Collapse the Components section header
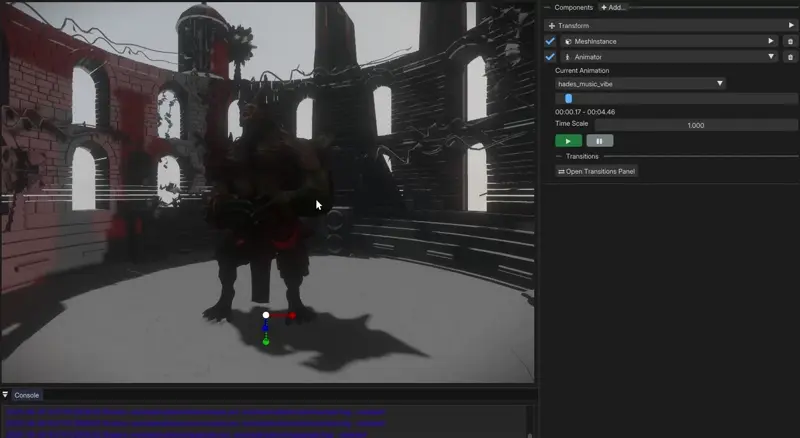 coord(547,7)
